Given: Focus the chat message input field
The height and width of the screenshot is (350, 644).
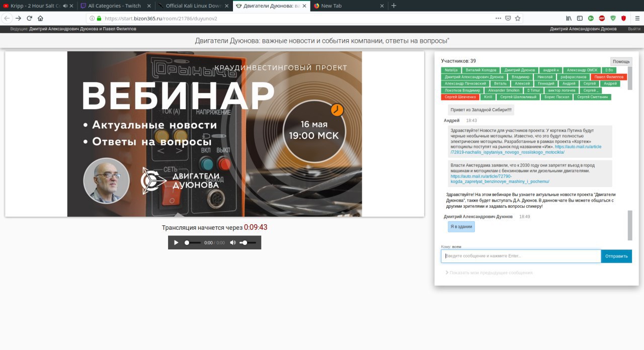Looking at the screenshot, I should click(521, 256).
